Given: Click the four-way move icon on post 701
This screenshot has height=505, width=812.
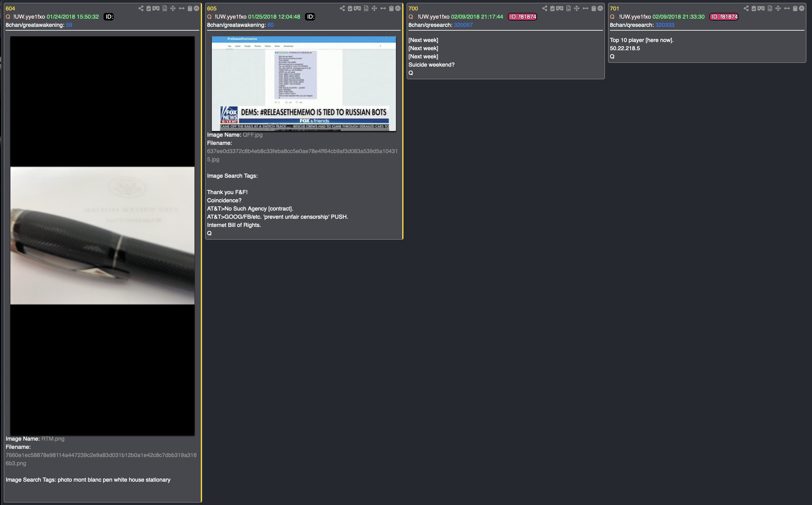Looking at the screenshot, I should (778, 8).
